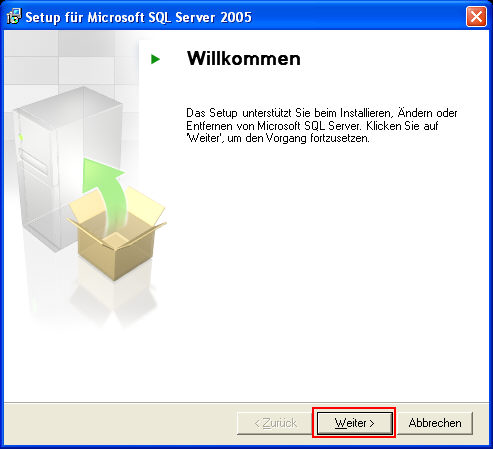The height and width of the screenshot is (449, 493).
Task: Click the green curved upward arrow graphic
Action: point(106,195)
